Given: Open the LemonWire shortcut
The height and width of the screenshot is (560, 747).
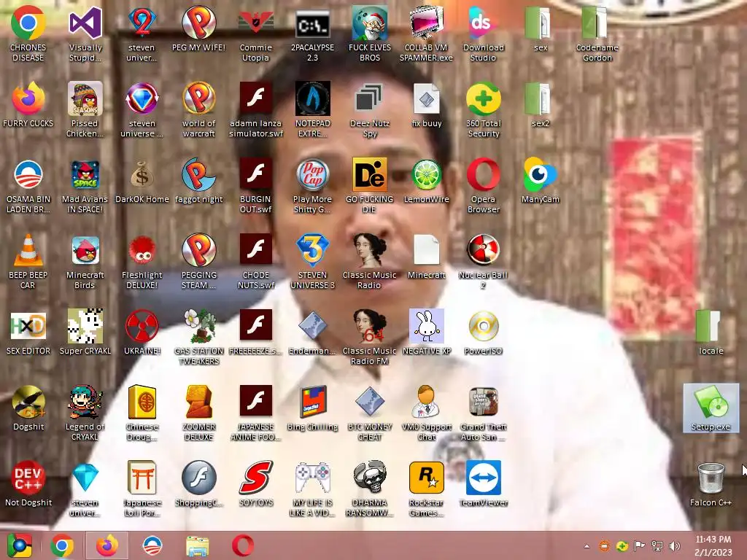Looking at the screenshot, I should tap(426, 181).
